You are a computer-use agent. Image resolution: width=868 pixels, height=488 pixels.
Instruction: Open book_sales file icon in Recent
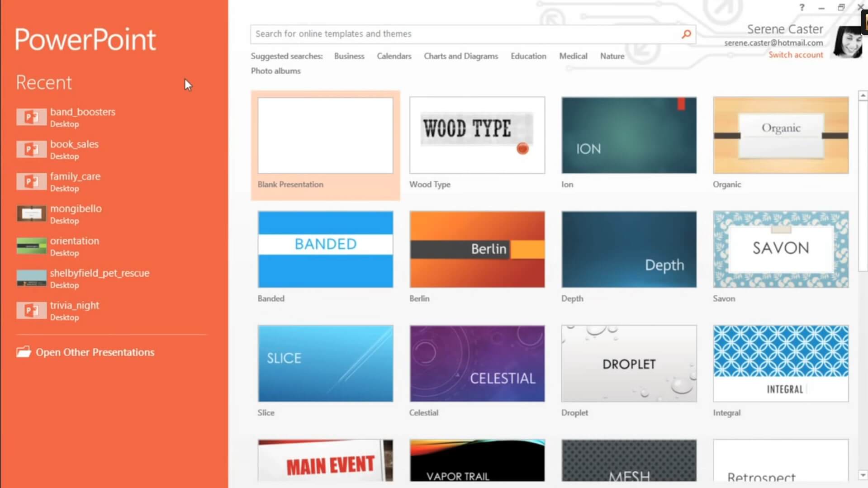31,149
